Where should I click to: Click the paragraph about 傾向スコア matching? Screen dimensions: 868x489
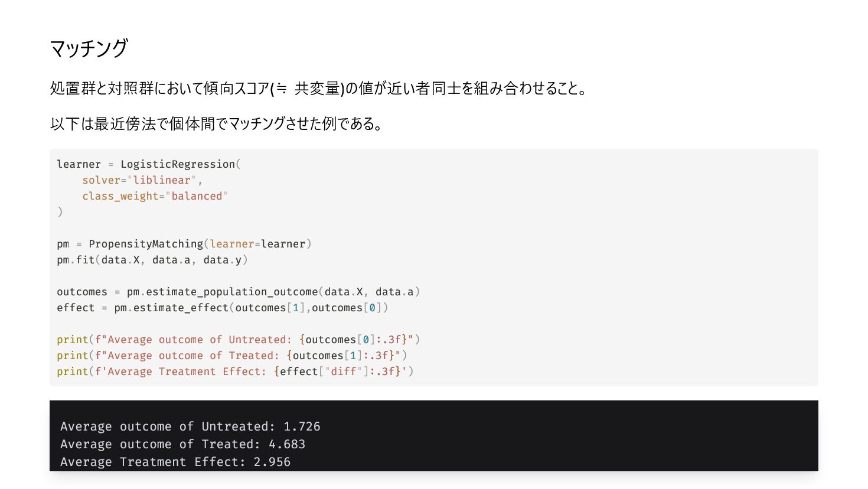point(319,89)
